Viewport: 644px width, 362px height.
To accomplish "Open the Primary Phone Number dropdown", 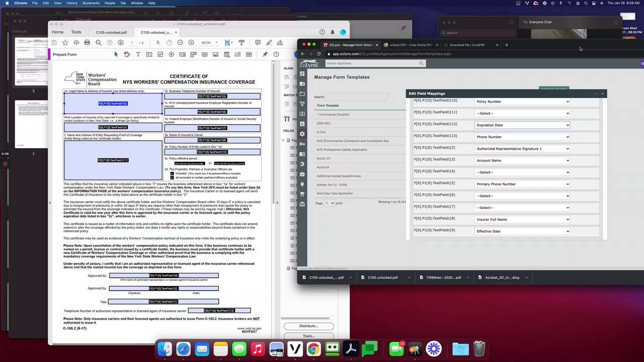I will (522, 184).
